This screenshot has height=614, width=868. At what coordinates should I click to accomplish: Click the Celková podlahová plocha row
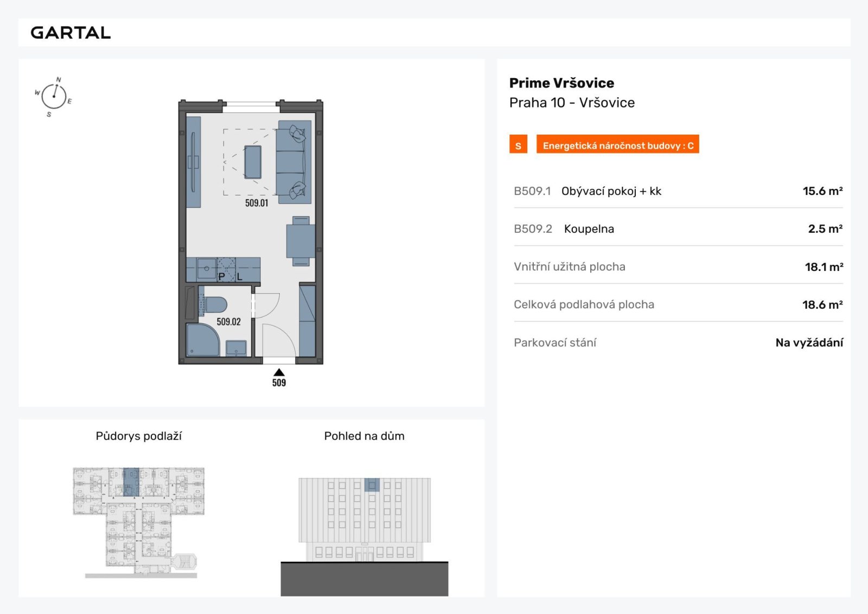678,305
